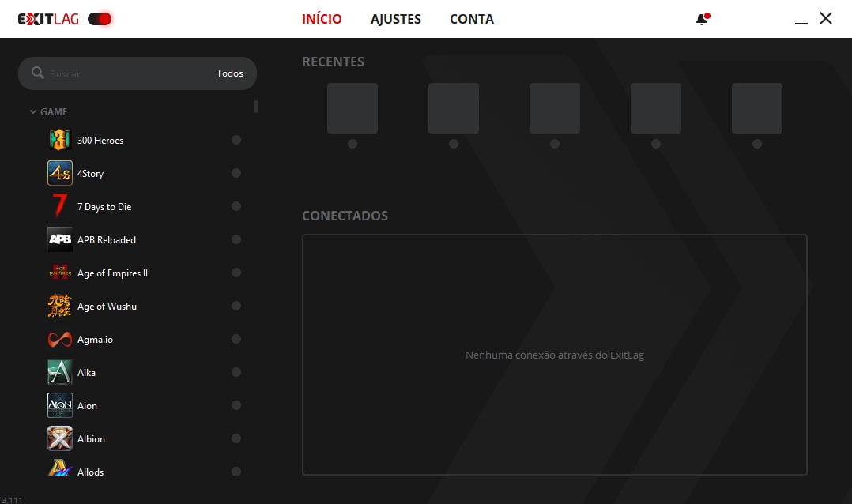Select 300 Heroes in the game list
Viewport: 852px width, 504px height.
pyautogui.click(x=100, y=140)
